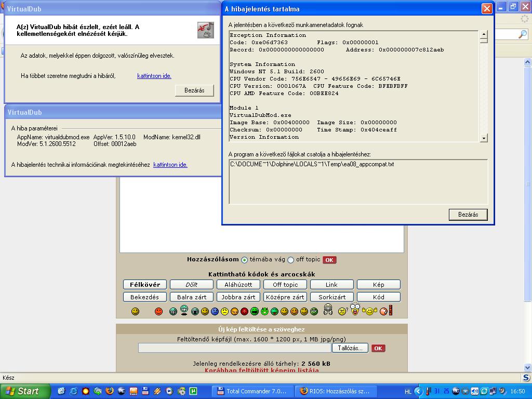Launch the Winamp lightning icon in quick launch
This screenshot has width=532, height=399.
pos(157,391)
